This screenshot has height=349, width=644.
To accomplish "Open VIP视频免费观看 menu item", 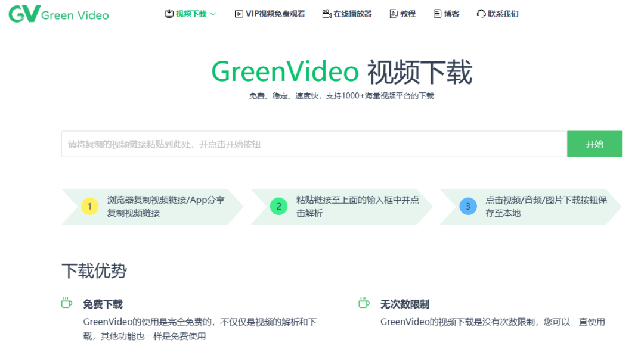I will [275, 14].
